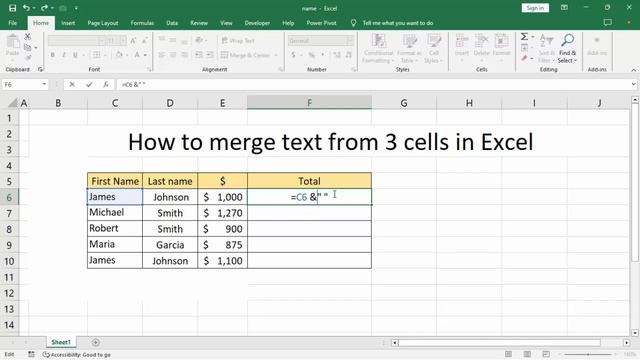Viewport: 640px width, 360px height.
Task: Open the Ribbon Display Options icon
Action: coord(564,8)
